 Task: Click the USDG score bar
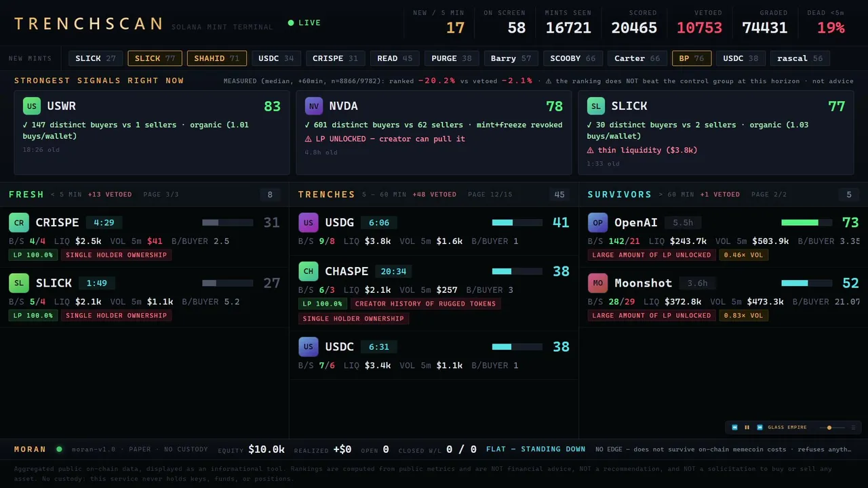(517, 222)
